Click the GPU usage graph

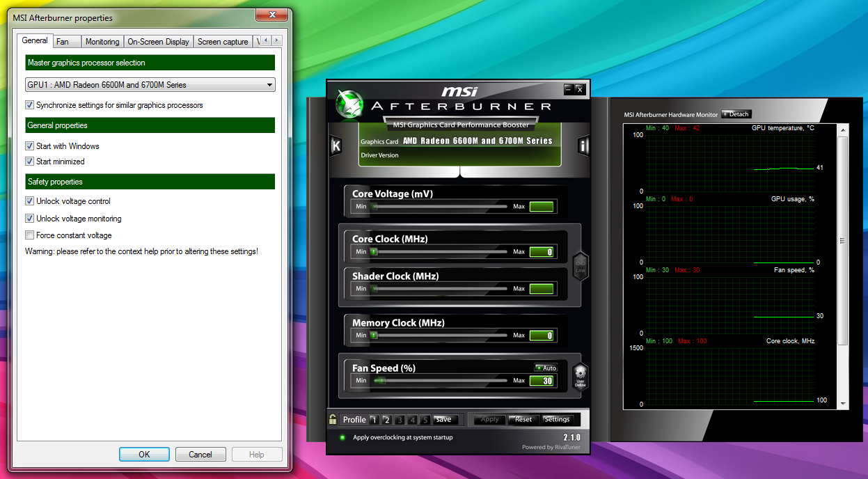click(729, 234)
